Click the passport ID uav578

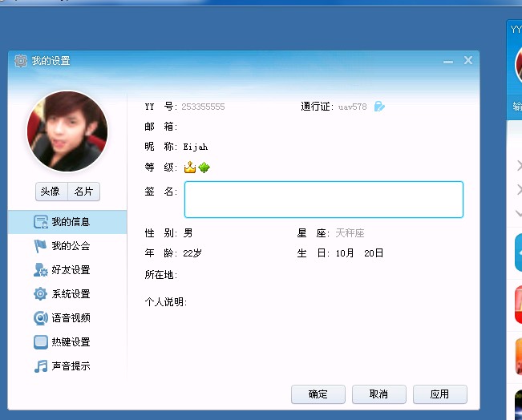pos(353,107)
